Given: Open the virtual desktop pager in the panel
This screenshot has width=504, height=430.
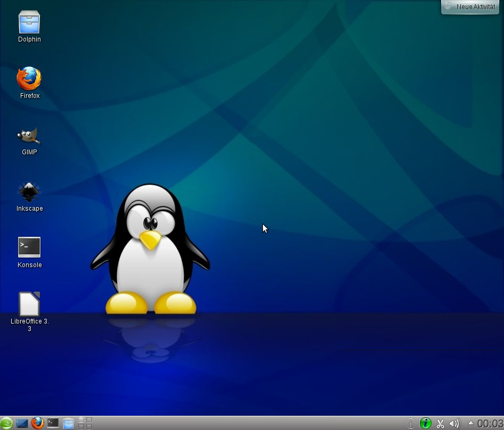Looking at the screenshot, I should coord(85,423).
